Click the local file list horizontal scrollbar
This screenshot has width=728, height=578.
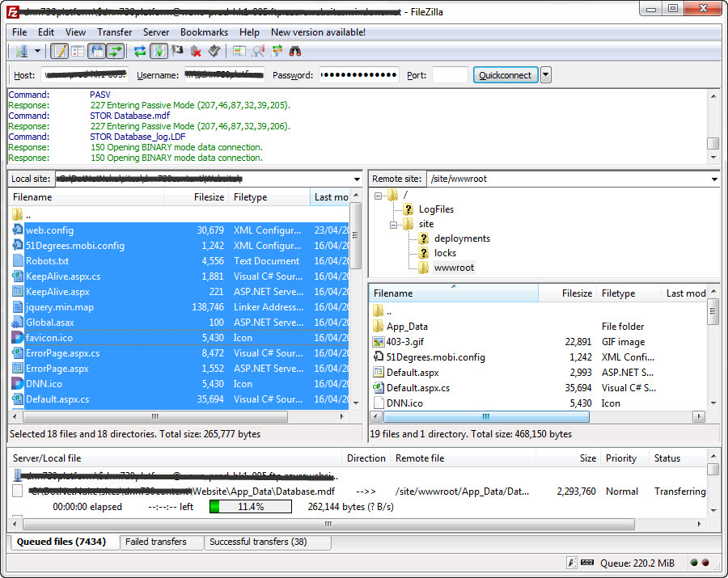click(155, 416)
